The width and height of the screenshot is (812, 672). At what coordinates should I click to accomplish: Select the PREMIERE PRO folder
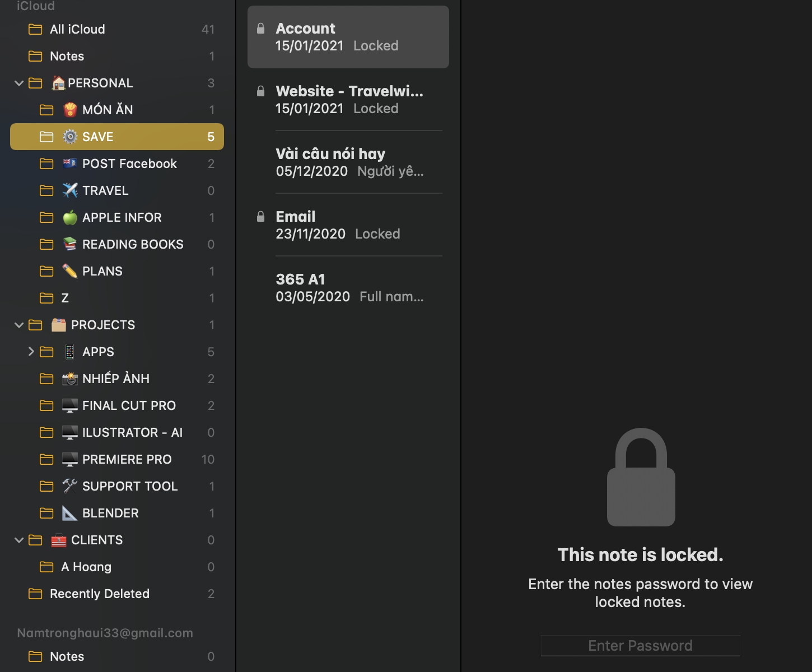coord(117,459)
